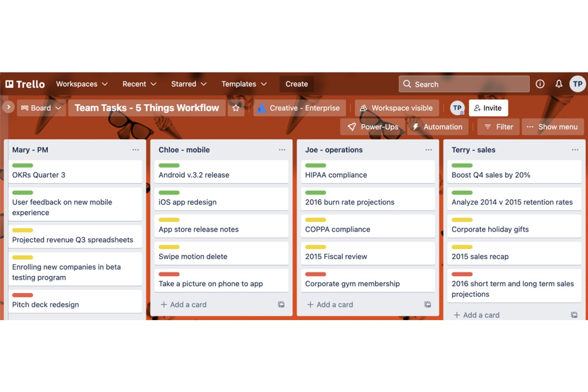The height and width of the screenshot is (392, 588).
Task: Click red label on Corporate gym membership card
Action: coord(315,274)
